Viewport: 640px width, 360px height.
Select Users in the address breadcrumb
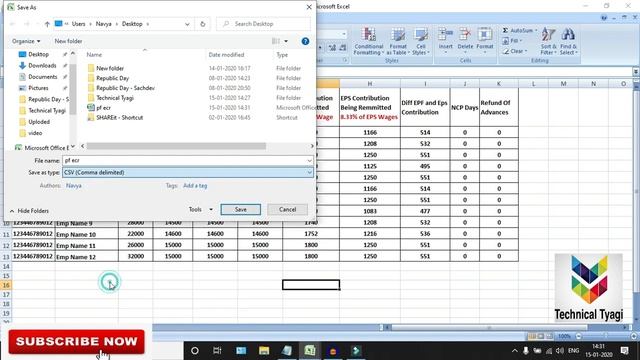click(x=78, y=24)
